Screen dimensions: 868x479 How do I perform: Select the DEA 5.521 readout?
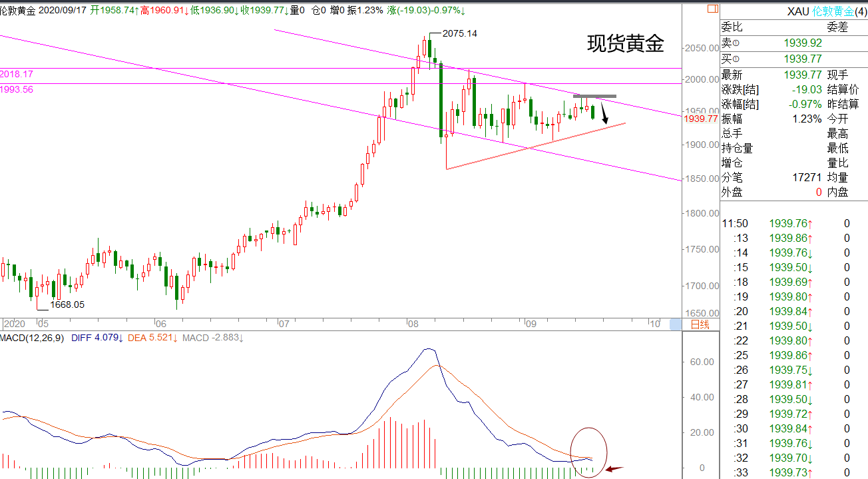152,338
